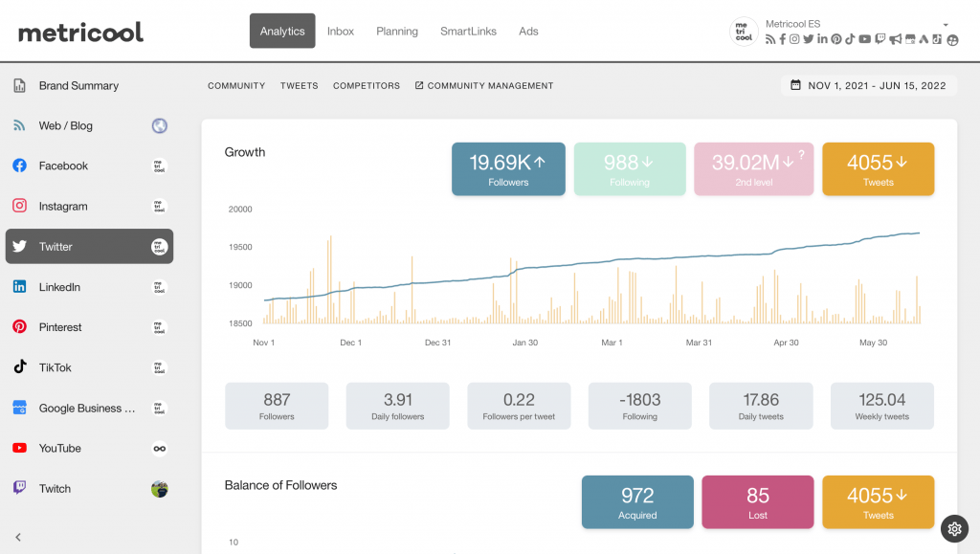Open the SmartLinks tab
This screenshot has height=554, width=980.
468,31
